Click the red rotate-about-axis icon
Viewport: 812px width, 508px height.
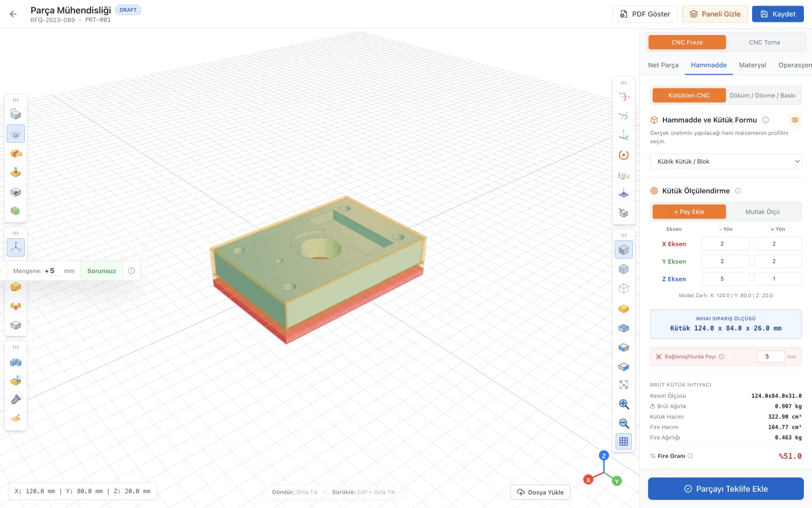pyautogui.click(x=624, y=97)
